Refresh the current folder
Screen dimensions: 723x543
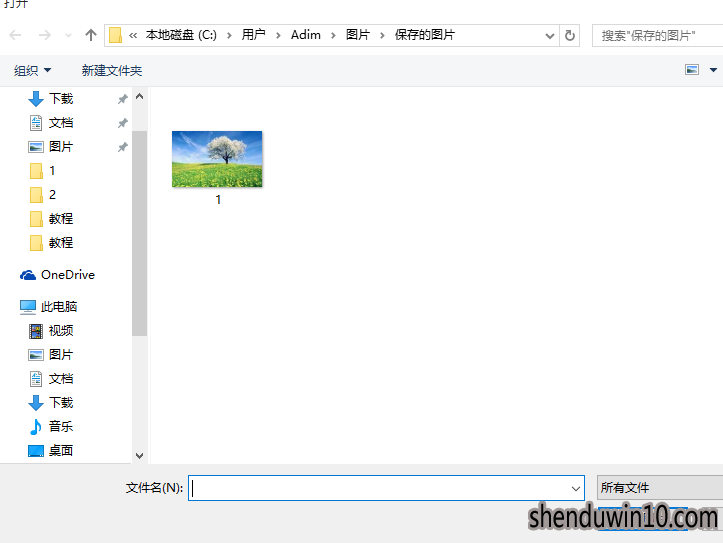570,35
